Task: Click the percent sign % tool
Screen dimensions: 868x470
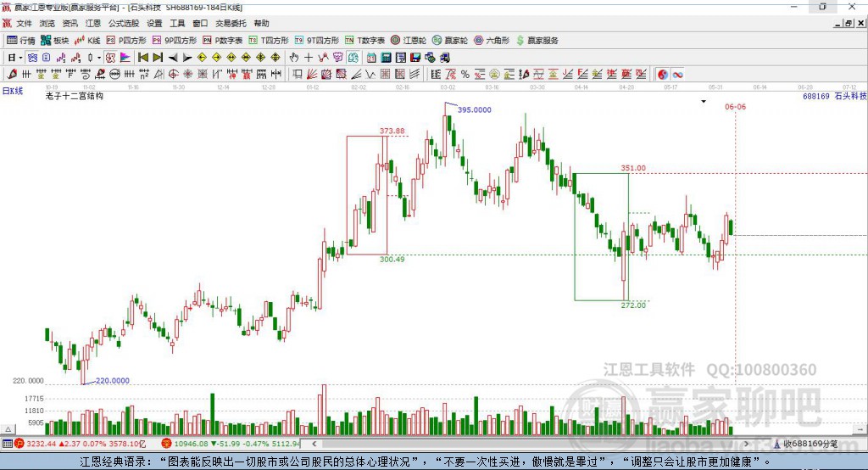Action: [465, 74]
